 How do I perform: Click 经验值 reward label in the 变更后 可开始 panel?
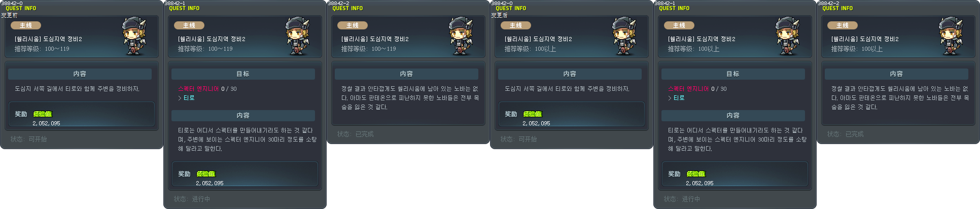click(533, 114)
